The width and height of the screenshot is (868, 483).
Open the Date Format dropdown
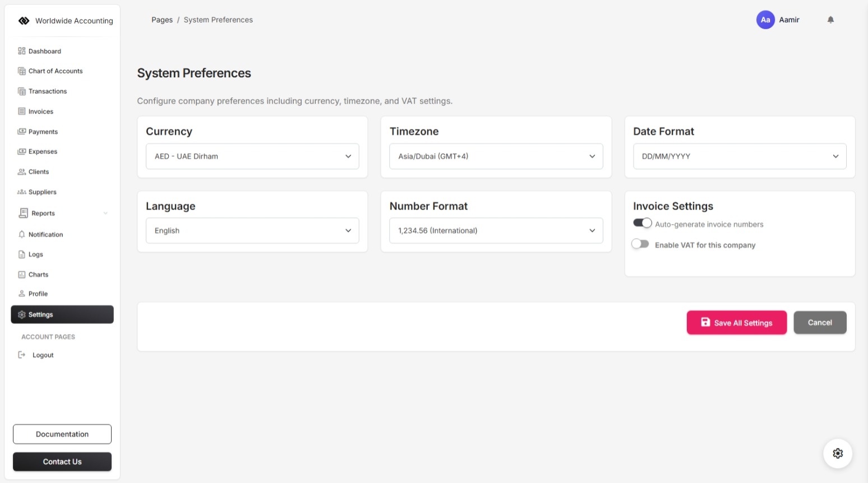(739, 156)
